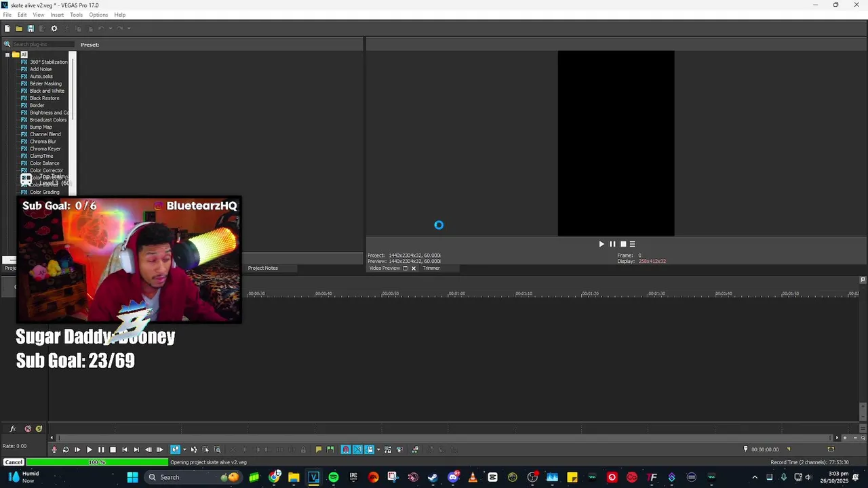This screenshot has height=488, width=868.
Task: Show hidden system tray icons
Action: tap(755, 477)
